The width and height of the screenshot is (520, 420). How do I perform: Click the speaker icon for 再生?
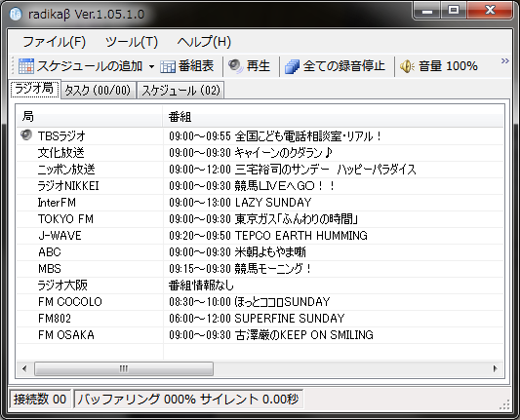(x=236, y=66)
